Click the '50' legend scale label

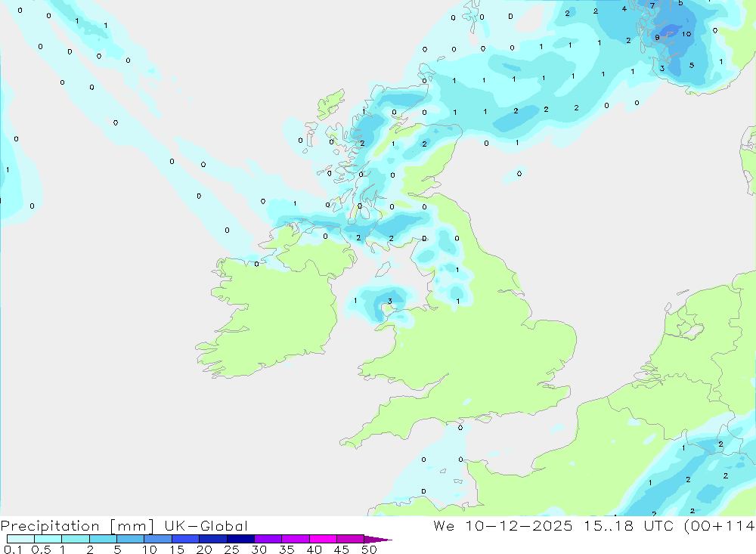(x=369, y=549)
